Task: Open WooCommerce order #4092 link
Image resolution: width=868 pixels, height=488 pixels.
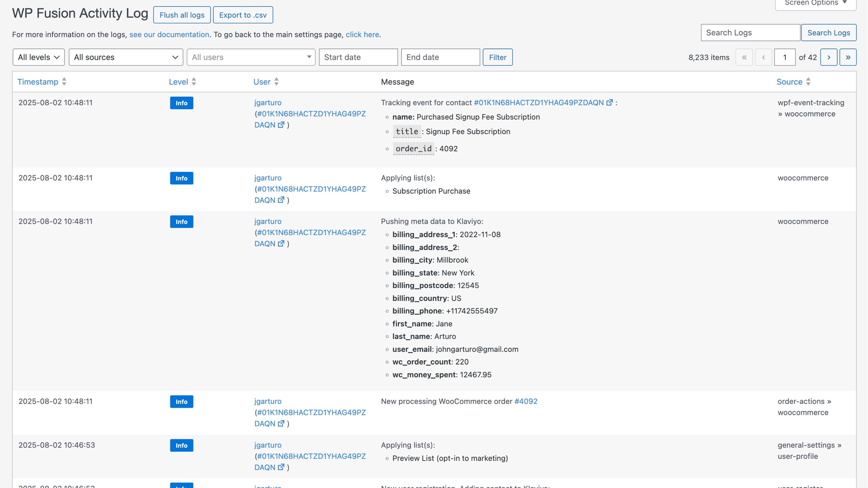Action: pos(526,401)
